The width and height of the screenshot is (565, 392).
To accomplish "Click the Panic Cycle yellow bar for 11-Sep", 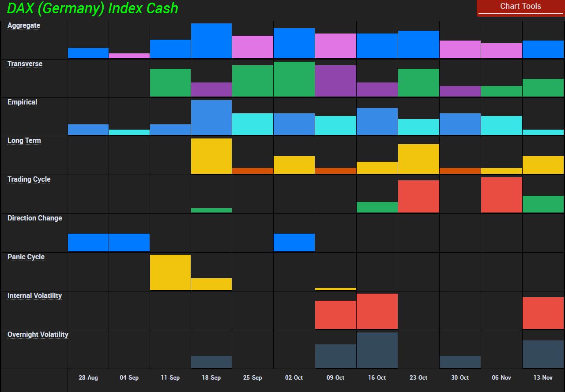I will click(x=170, y=273).
